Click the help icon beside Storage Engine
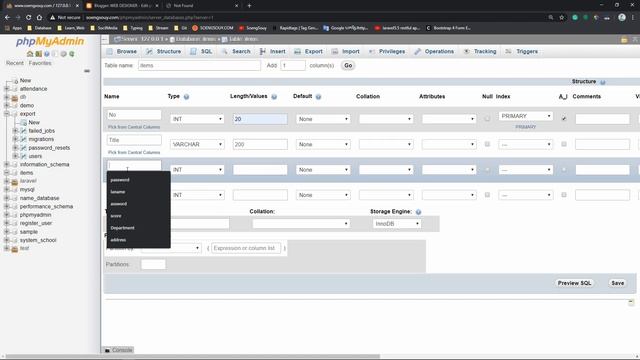640x360 pixels. point(418,212)
